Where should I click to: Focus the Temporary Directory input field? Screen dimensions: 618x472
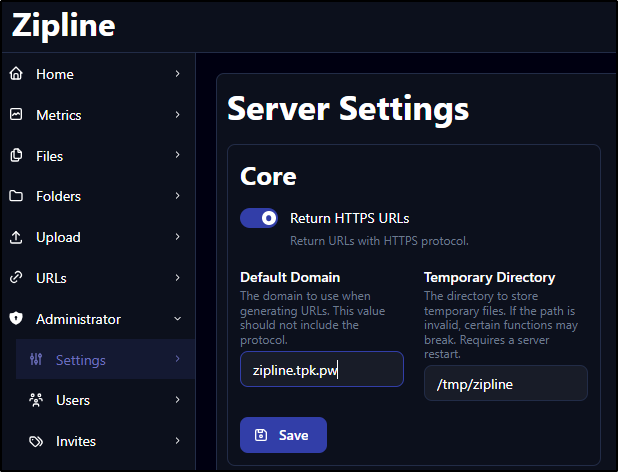(506, 383)
